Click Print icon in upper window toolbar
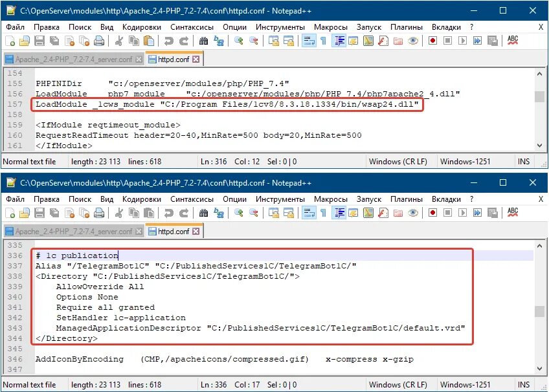This screenshot has width=549, height=392. pyautogui.click(x=99, y=41)
